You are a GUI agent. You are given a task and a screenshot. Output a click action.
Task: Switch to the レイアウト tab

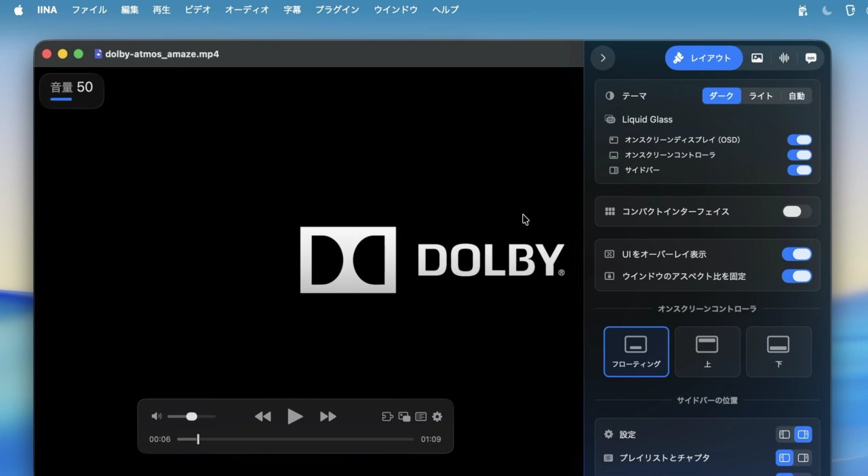pos(704,58)
